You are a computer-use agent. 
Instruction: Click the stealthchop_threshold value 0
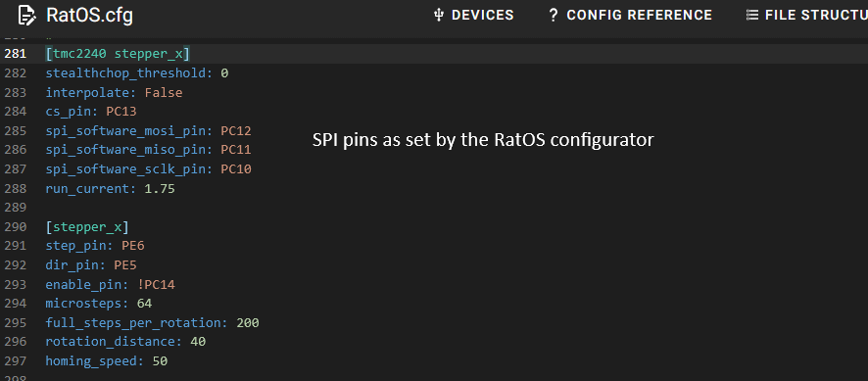tap(224, 73)
